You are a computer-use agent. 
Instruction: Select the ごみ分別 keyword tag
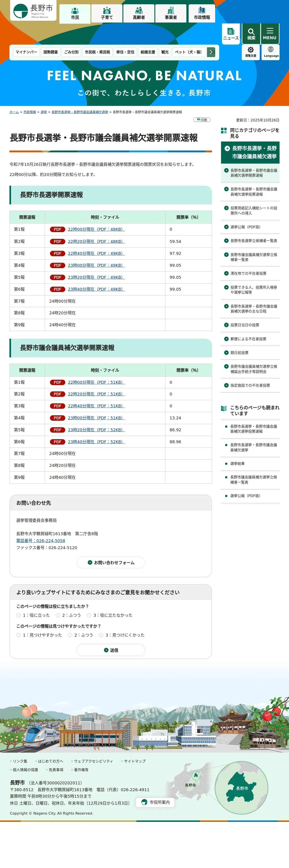click(71, 52)
